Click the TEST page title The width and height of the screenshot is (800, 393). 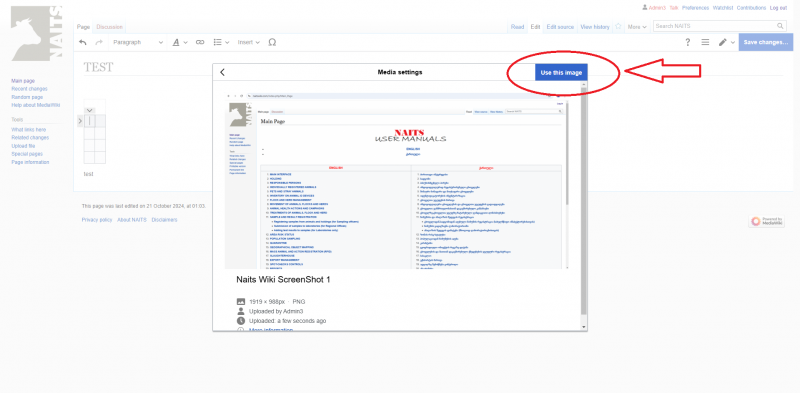[98, 67]
